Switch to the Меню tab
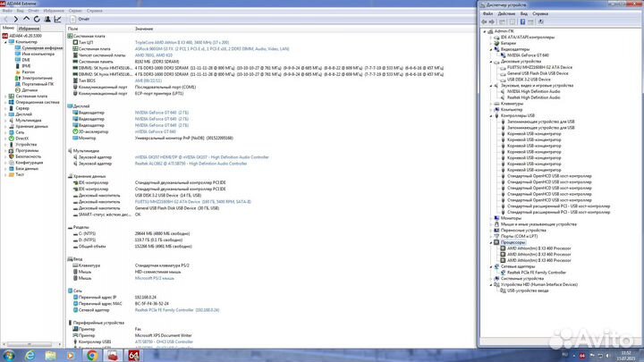This screenshot has height=362, width=644. pyautogui.click(x=8, y=28)
